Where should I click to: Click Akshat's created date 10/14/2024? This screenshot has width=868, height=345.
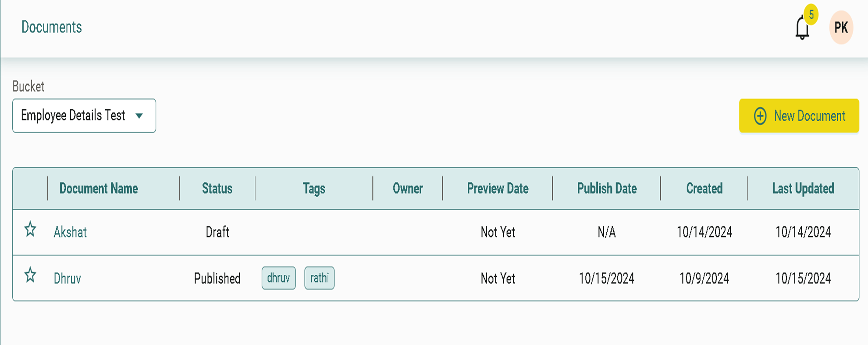pos(704,232)
